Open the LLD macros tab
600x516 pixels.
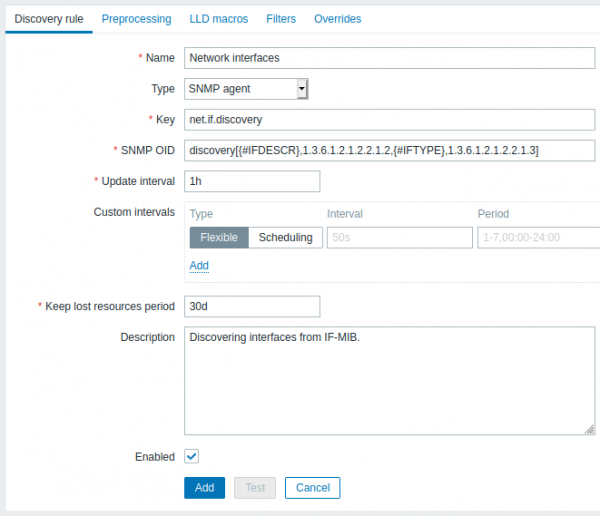[x=219, y=19]
